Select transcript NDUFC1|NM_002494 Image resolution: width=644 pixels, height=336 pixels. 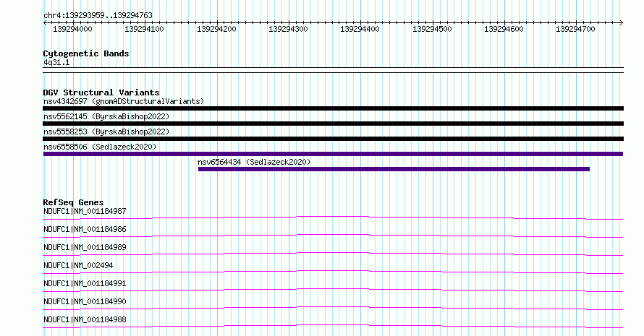tap(78, 265)
